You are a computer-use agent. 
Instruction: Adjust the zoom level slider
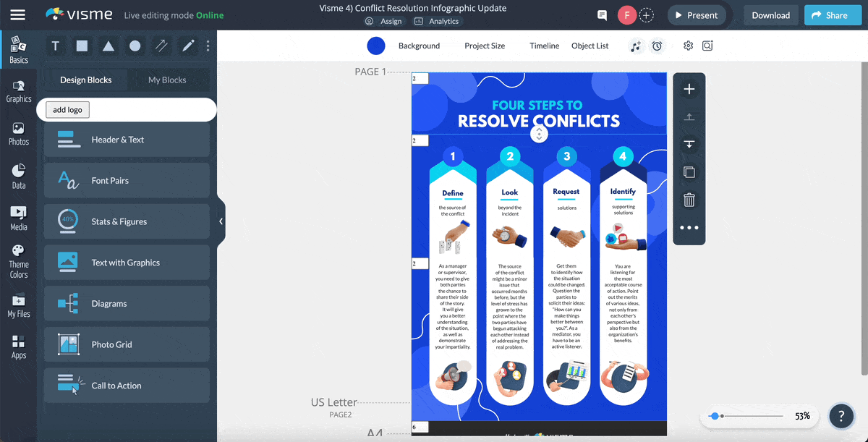(716, 416)
